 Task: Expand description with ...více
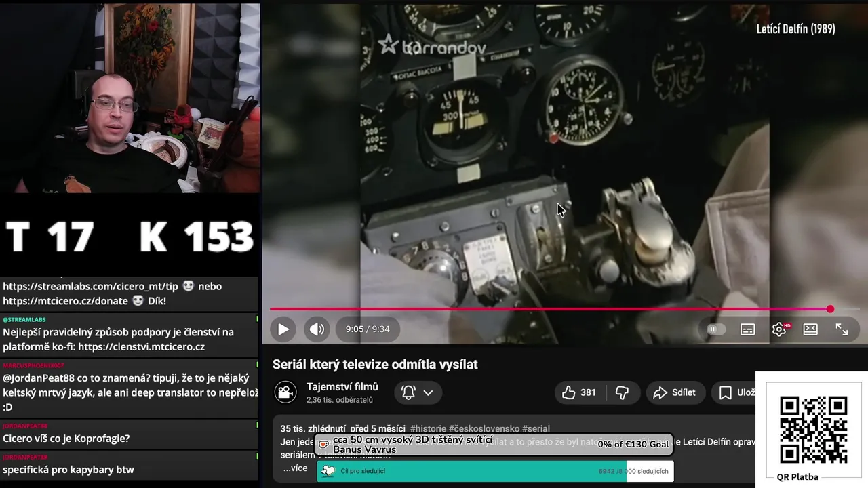tap(295, 468)
